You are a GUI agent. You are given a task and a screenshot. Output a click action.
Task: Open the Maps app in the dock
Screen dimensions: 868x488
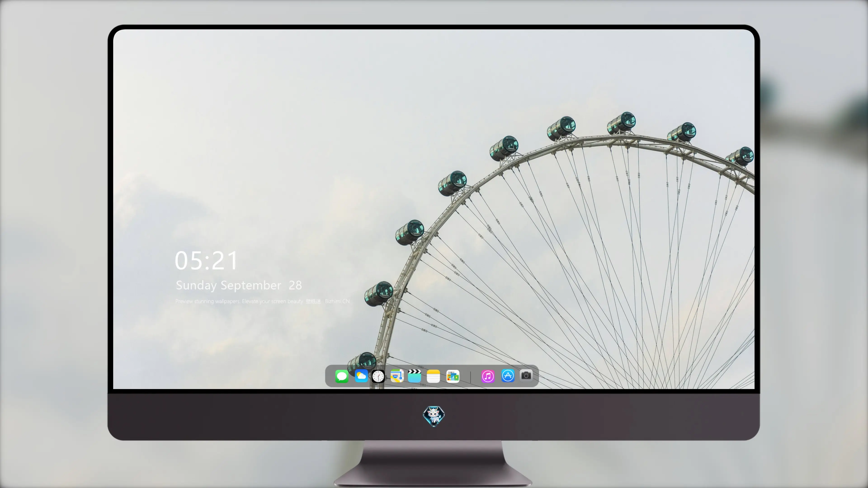[x=397, y=376]
